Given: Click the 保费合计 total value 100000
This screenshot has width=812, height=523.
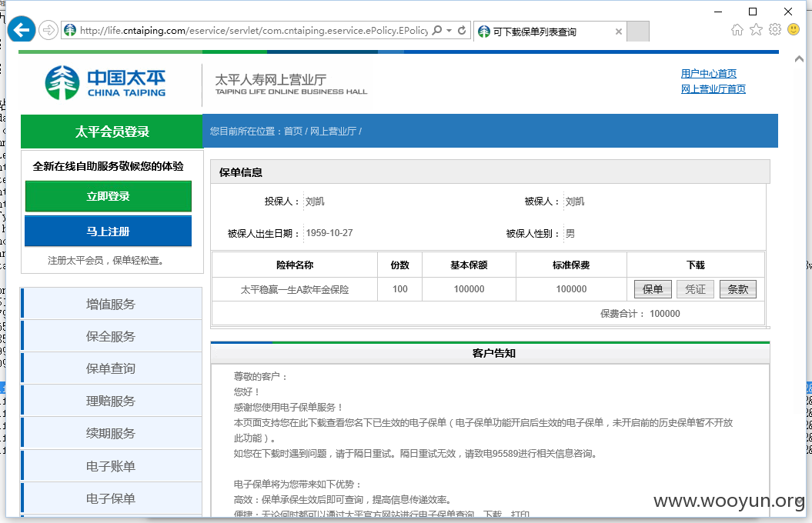Looking at the screenshot, I should tap(665, 314).
